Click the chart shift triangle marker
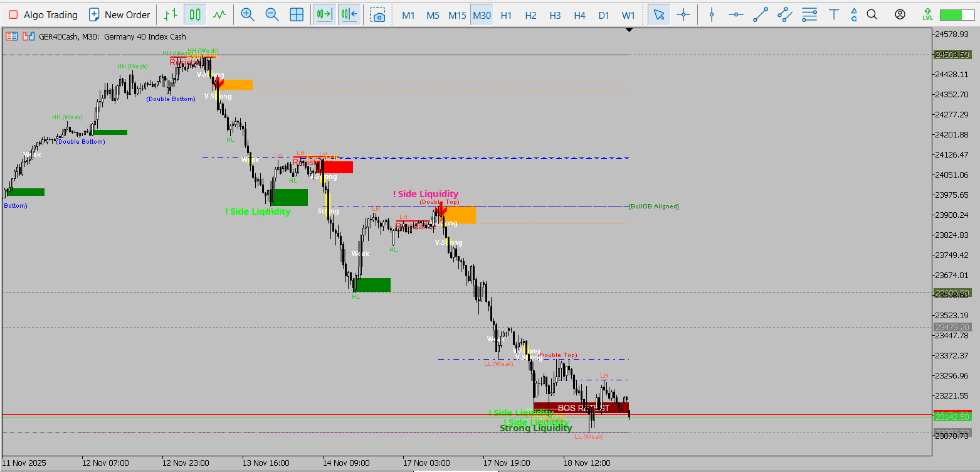980x472 pixels. click(629, 30)
